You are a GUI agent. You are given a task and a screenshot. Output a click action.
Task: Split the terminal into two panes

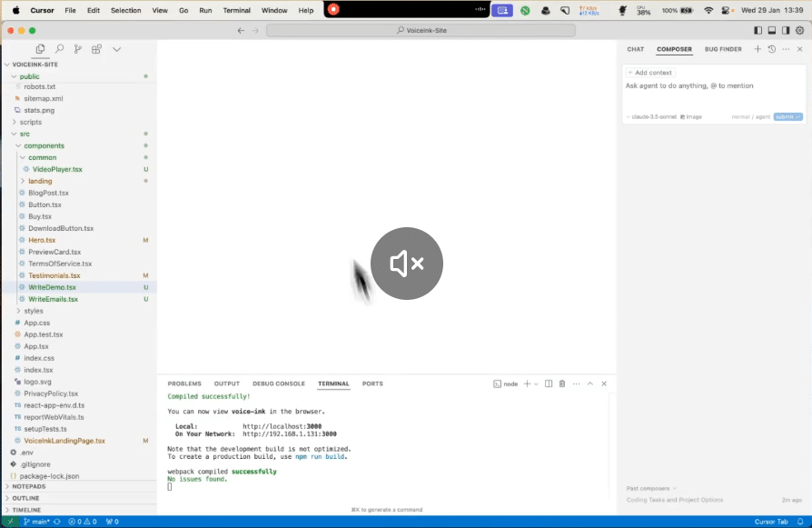tap(549, 384)
